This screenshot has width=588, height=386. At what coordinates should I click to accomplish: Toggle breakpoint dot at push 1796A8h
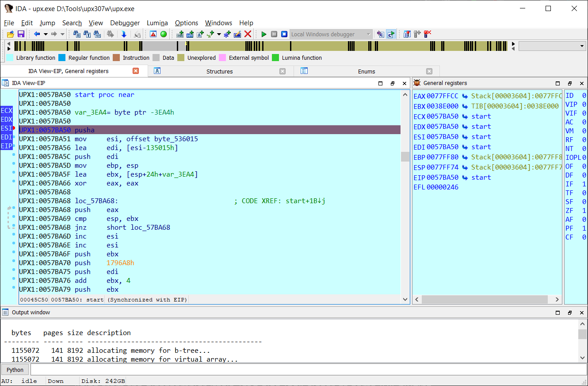(14, 261)
